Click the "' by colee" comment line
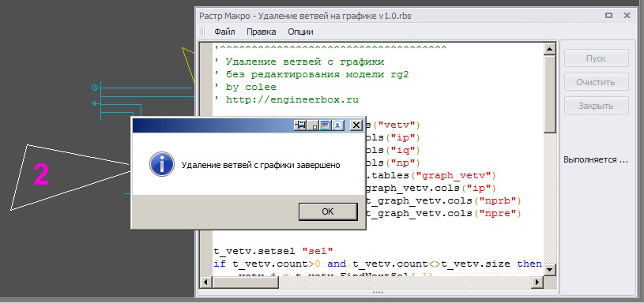This screenshot has height=303, width=644. coord(245,87)
